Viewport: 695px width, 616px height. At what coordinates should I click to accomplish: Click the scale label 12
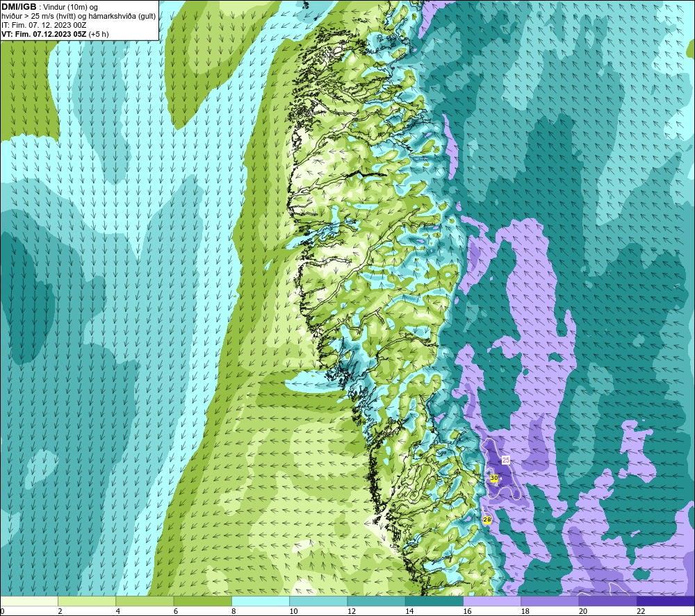tap(352, 612)
